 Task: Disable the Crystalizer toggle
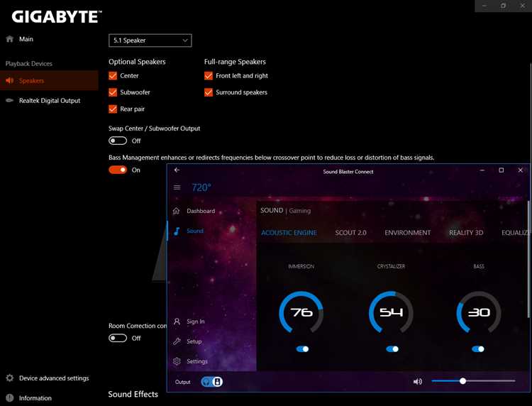tap(392, 349)
